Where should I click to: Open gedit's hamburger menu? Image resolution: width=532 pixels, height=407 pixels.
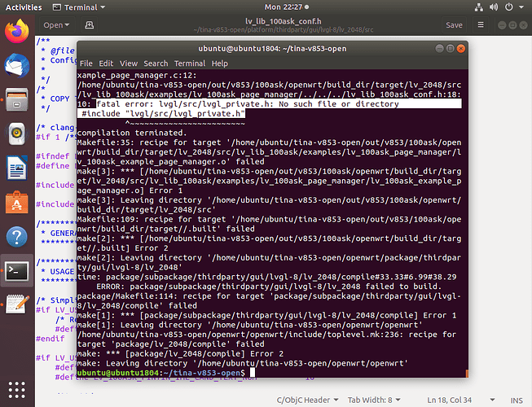pyautogui.click(x=481, y=25)
